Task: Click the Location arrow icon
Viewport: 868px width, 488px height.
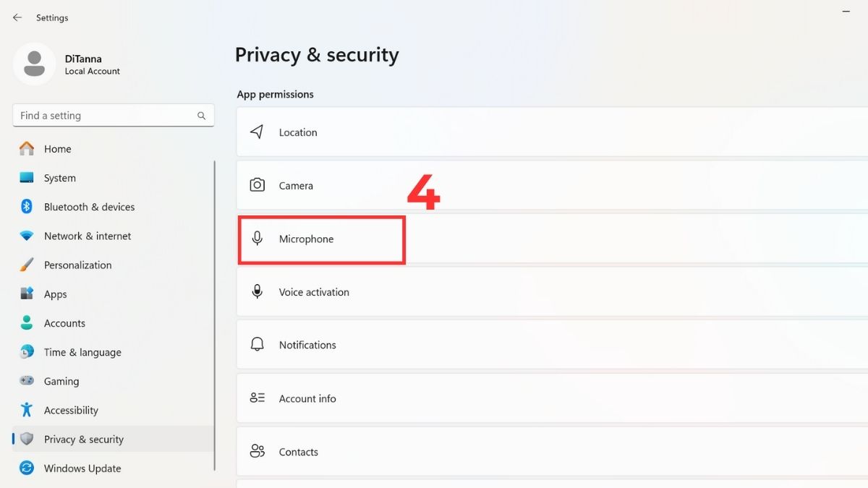Action: coord(257,132)
